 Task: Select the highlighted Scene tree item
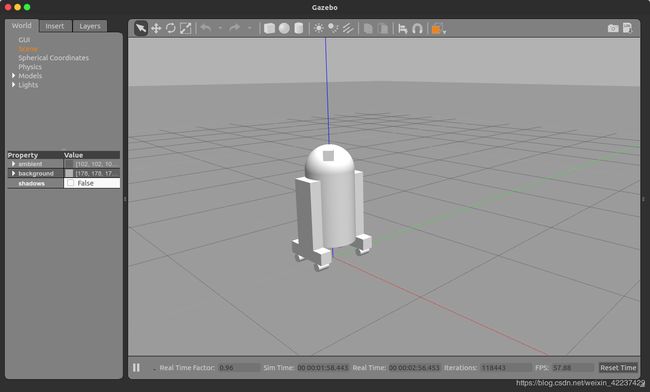[28, 49]
